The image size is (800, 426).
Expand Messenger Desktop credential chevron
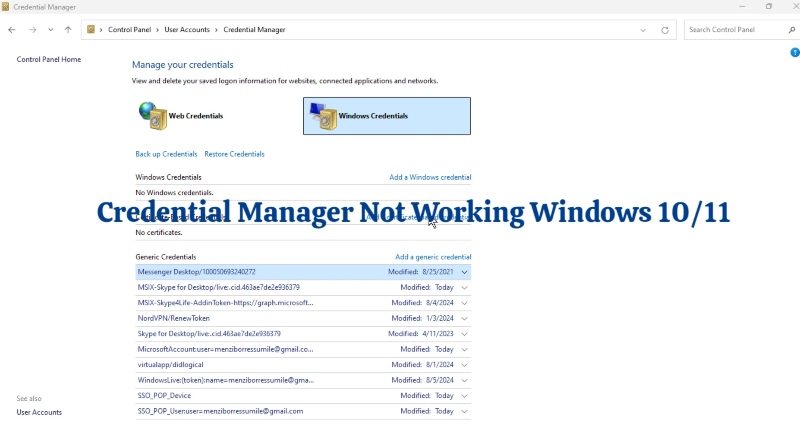click(x=464, y=272)
